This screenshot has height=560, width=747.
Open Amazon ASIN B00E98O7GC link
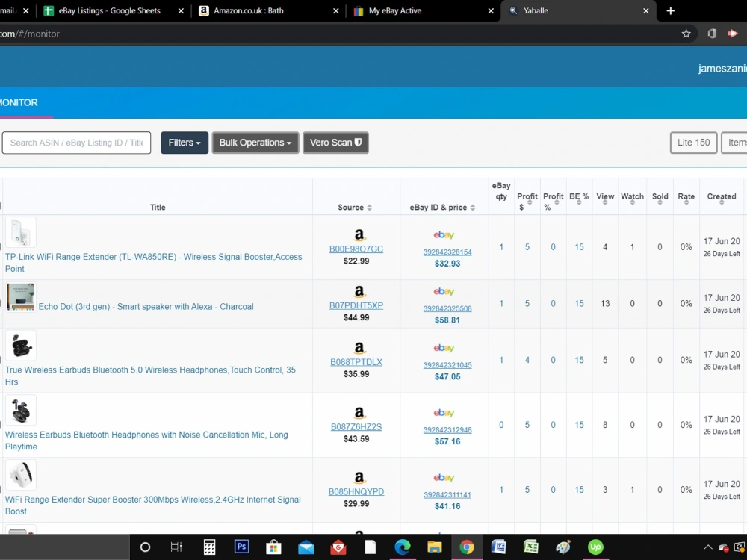pyautogui.click(x=356, y=249)
